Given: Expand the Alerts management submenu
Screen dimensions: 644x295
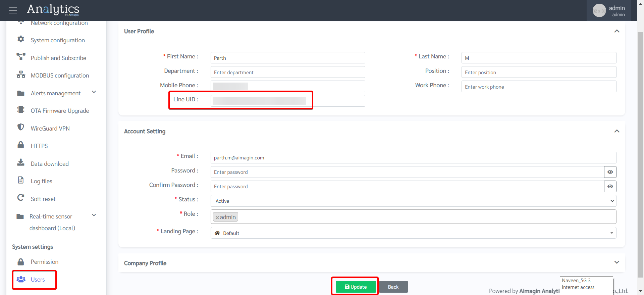Looking at the screenshot, I should (x=94, y=92).
